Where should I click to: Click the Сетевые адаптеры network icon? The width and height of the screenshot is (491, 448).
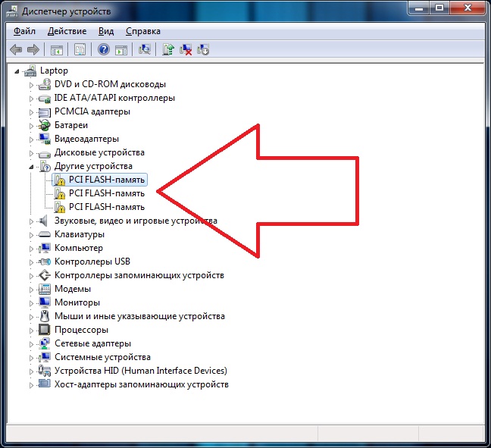45,343
